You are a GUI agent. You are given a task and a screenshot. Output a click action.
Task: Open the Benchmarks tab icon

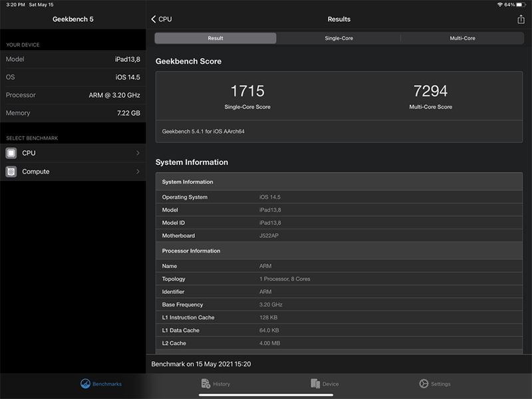click(x=85, y=384)
